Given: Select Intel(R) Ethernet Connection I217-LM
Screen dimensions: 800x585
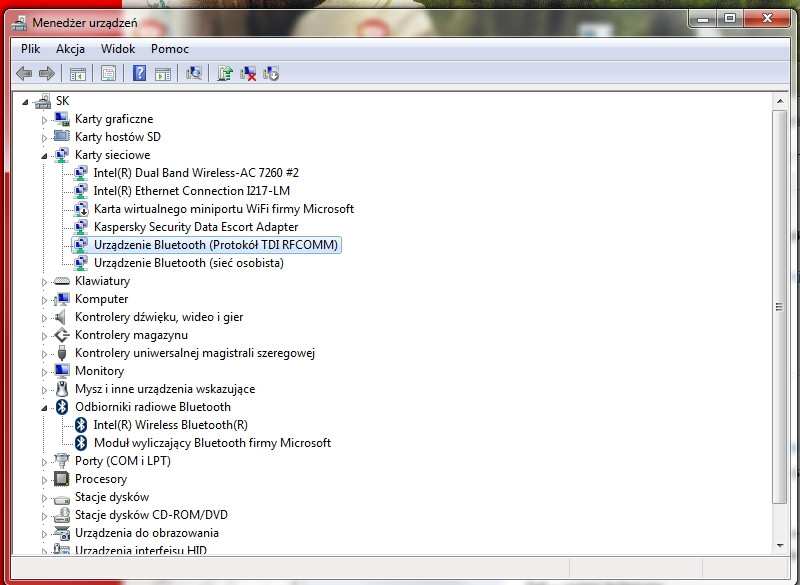Looking at the screenshot, I should (191, 191).
